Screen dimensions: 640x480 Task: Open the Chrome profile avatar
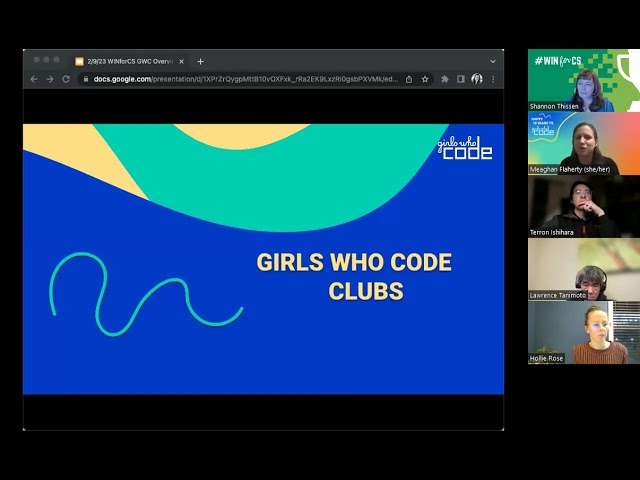(477, 79)
